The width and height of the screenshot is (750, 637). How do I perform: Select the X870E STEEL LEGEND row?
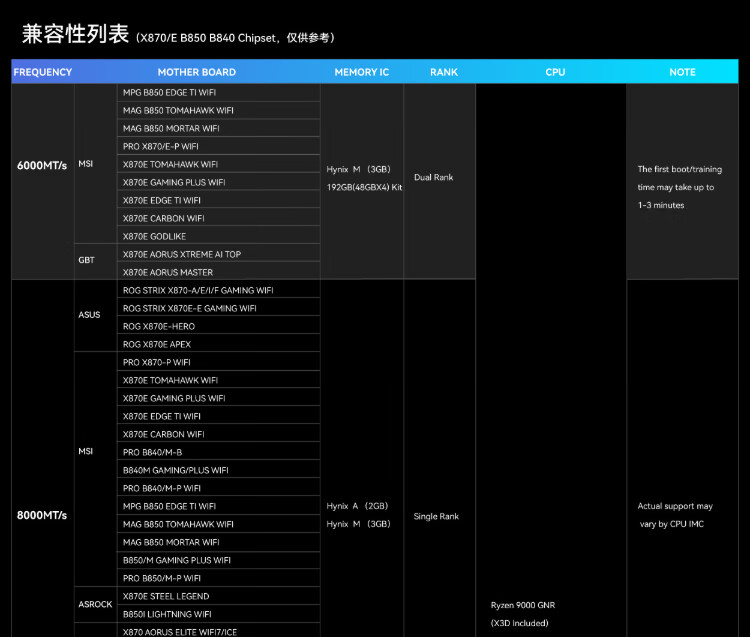click(166, 597)
